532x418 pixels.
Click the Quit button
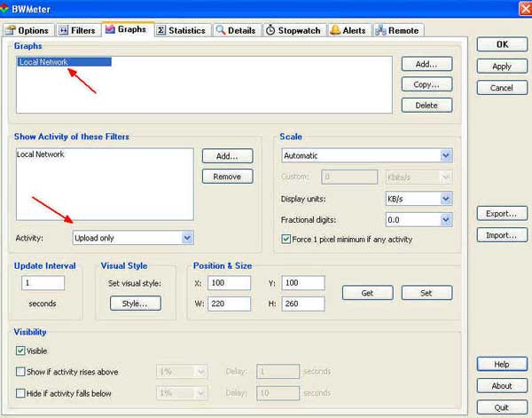(x=502, y=407)
